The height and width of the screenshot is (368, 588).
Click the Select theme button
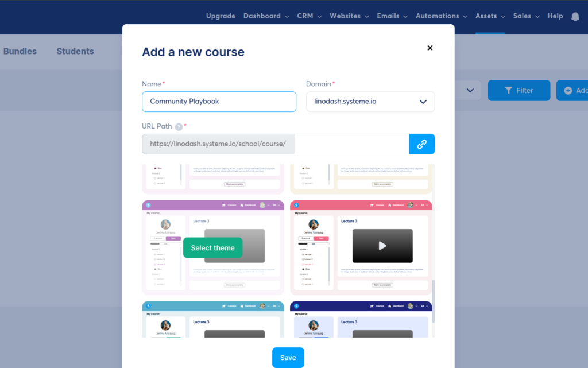pyautogui.click(x=212, y=247)
